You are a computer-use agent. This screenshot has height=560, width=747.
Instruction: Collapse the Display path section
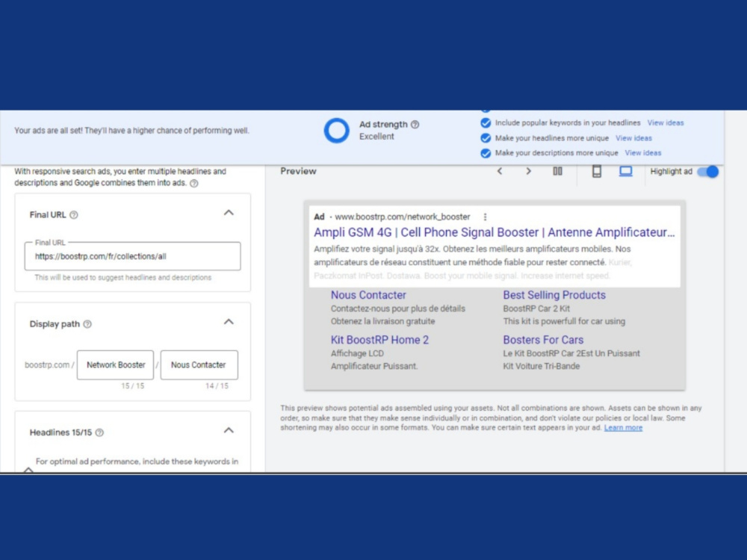coord(229,322)
